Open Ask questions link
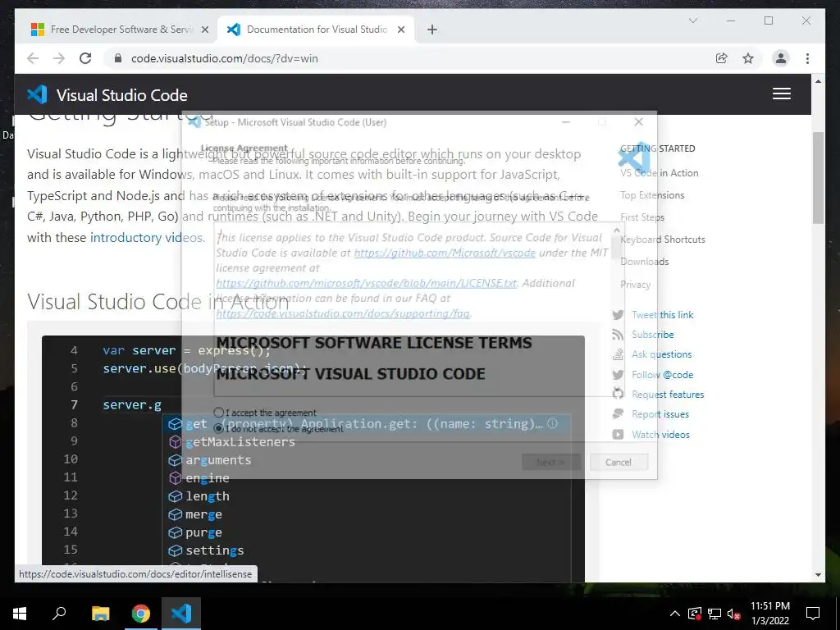The width and height of the screenshot is (840, 630). coord(662,354)
